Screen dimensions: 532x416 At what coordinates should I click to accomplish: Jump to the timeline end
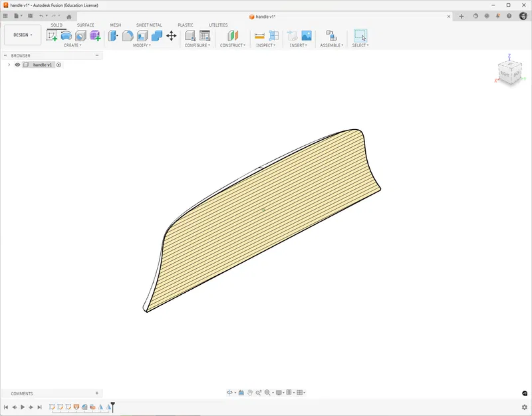point(39,407)
